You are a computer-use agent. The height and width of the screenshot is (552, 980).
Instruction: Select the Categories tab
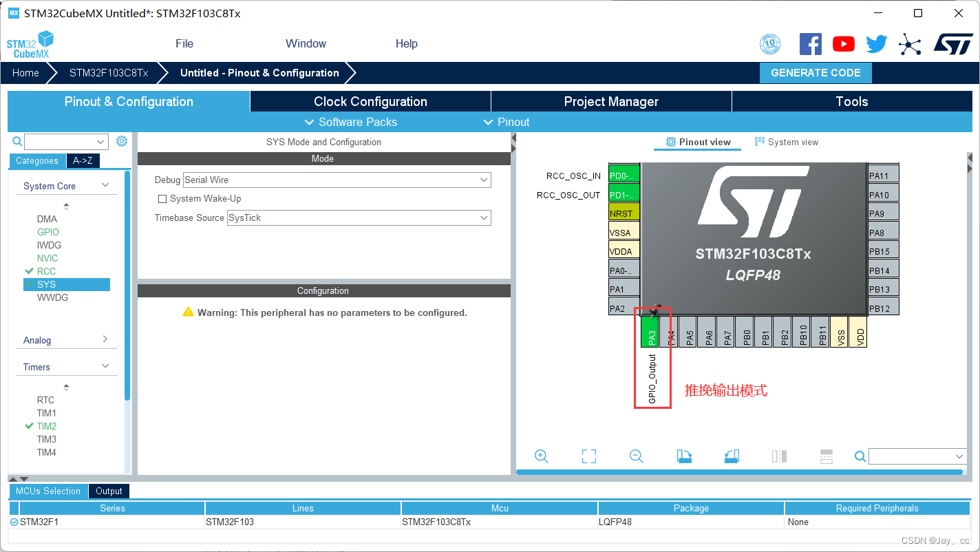click(x=37, y=161)
